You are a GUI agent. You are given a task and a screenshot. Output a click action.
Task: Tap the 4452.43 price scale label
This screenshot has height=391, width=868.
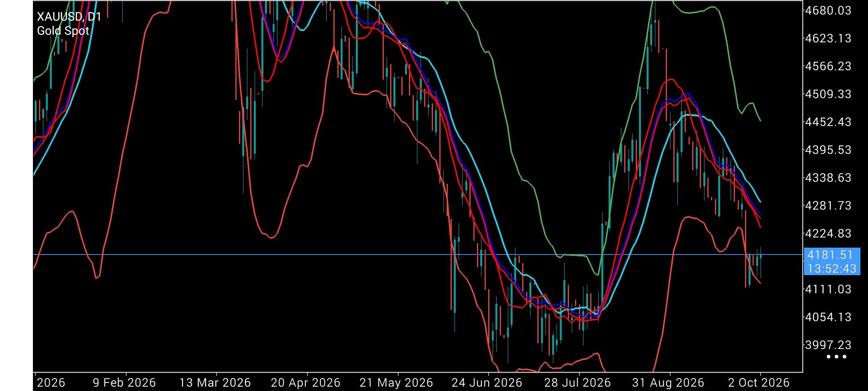click(x=828, y=122)
